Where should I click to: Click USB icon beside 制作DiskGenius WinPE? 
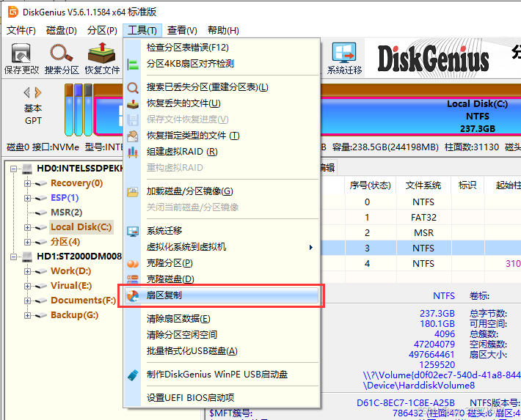133,375
